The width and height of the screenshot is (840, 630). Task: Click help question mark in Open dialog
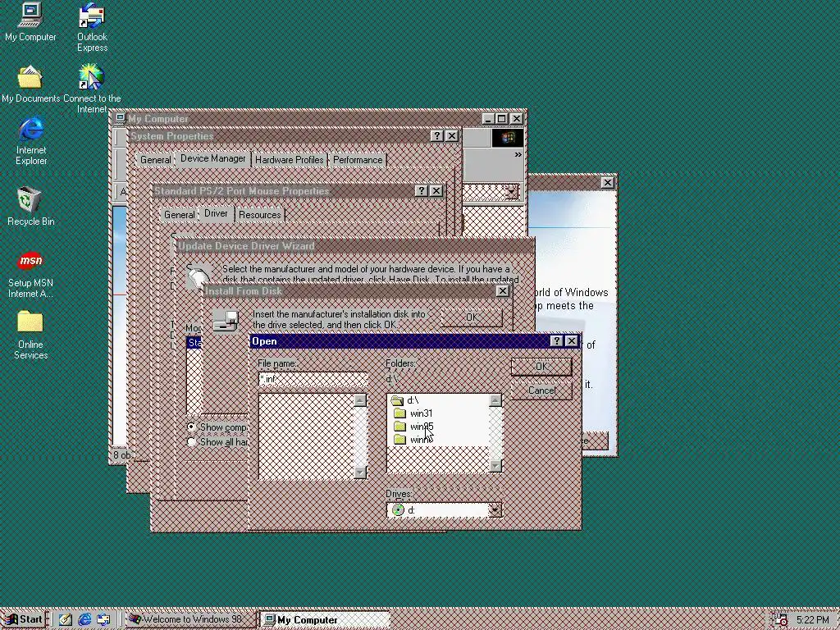pyautogui.click(x=557, y=341)
